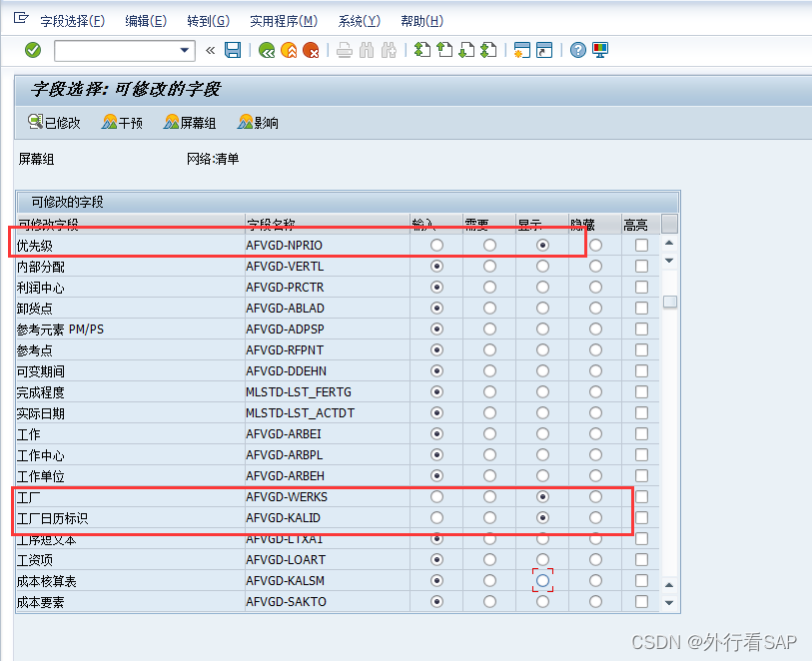Enable 高亮 checkbox for 优先级 row
The width and height of the screenshot is (812, 661).
[x=641, y=245]
